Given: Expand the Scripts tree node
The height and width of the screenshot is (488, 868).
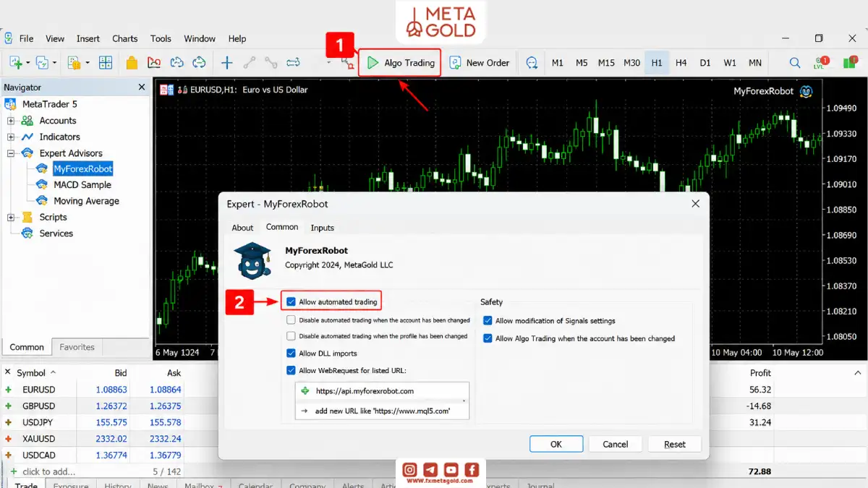Looking at the screenshot, I should (11, 217).
